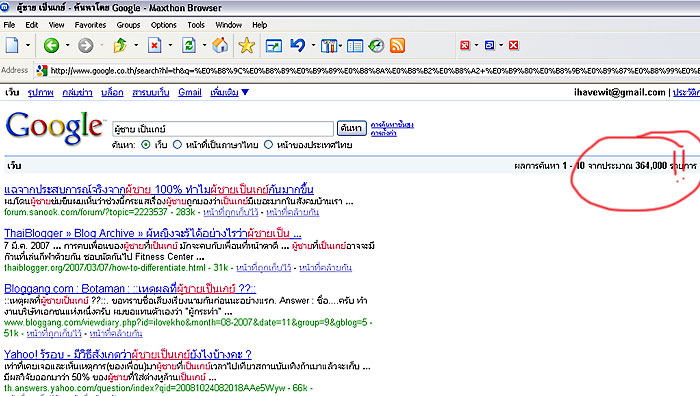Select the last search scope radio button

point(268,145)
